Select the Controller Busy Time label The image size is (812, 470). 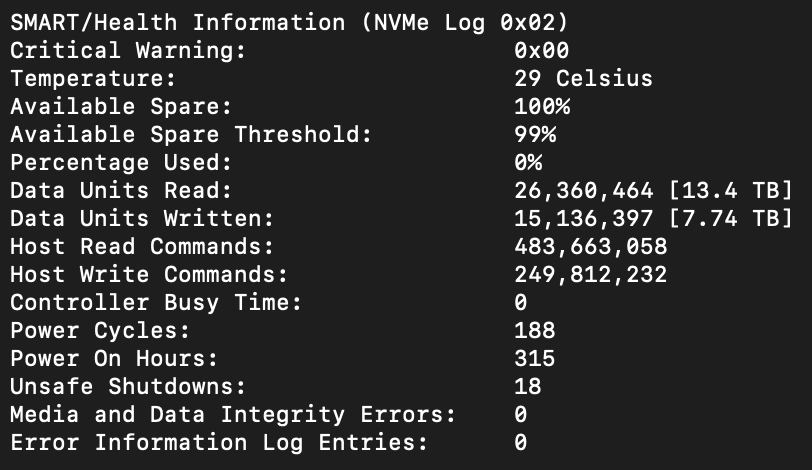pos(156,303)
